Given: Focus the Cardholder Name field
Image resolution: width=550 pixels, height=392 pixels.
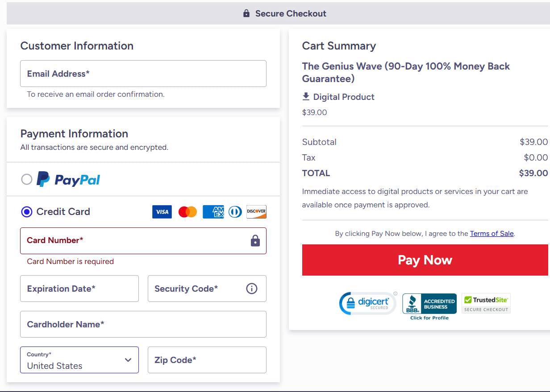Looking at the screenshot, I should (143, 324).
